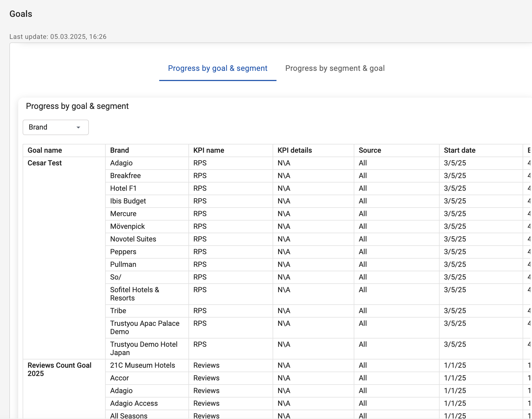The width and height of the screenshot is (532, 419).
Task: Open the Brand segment dropdown
Action: point(55,127)
